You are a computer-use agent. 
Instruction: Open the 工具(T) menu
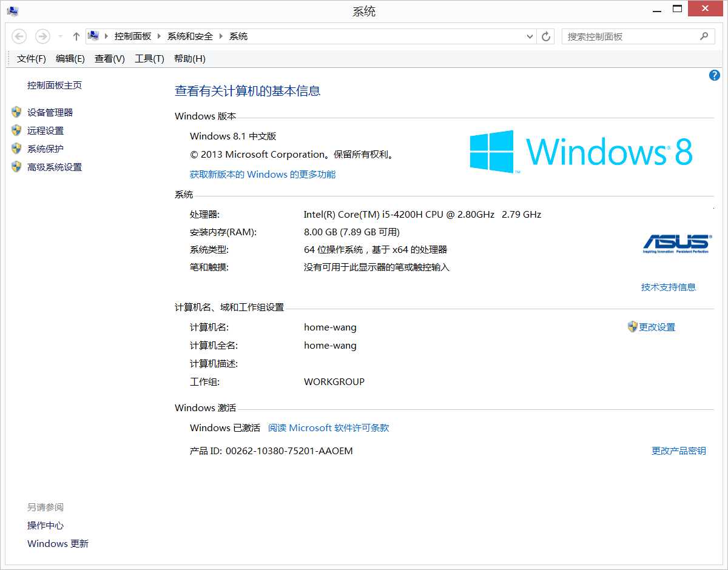click(x=149, y=59)
